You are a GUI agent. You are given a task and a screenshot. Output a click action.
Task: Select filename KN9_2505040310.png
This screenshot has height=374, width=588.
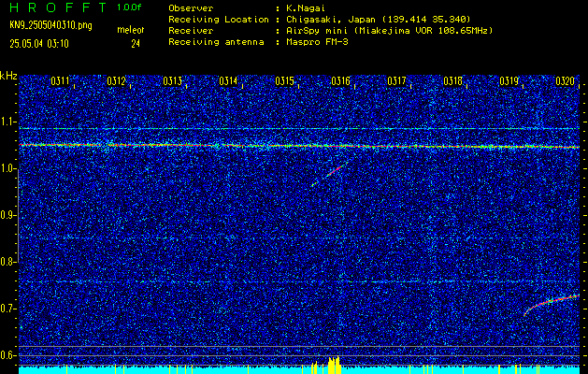click(x=50, y=26)
